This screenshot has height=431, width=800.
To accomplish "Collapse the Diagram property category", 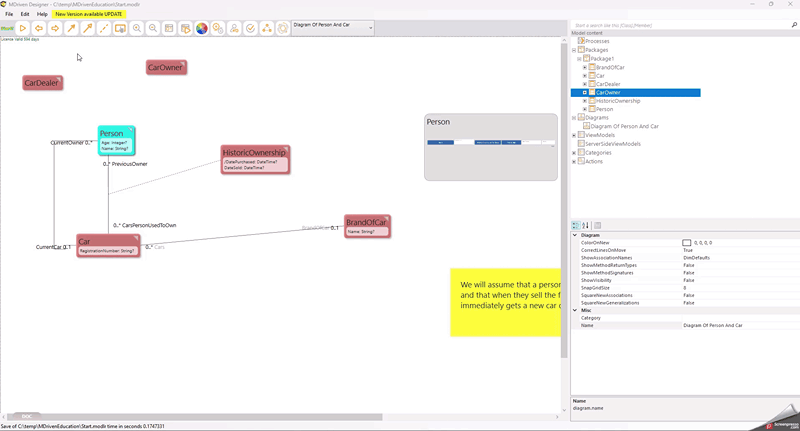I will click(575, 235).
